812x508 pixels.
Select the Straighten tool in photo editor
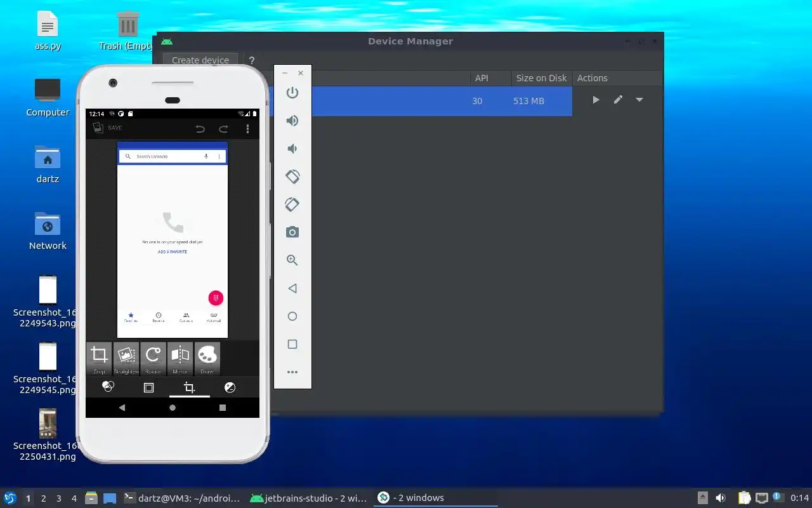point(126,359)
